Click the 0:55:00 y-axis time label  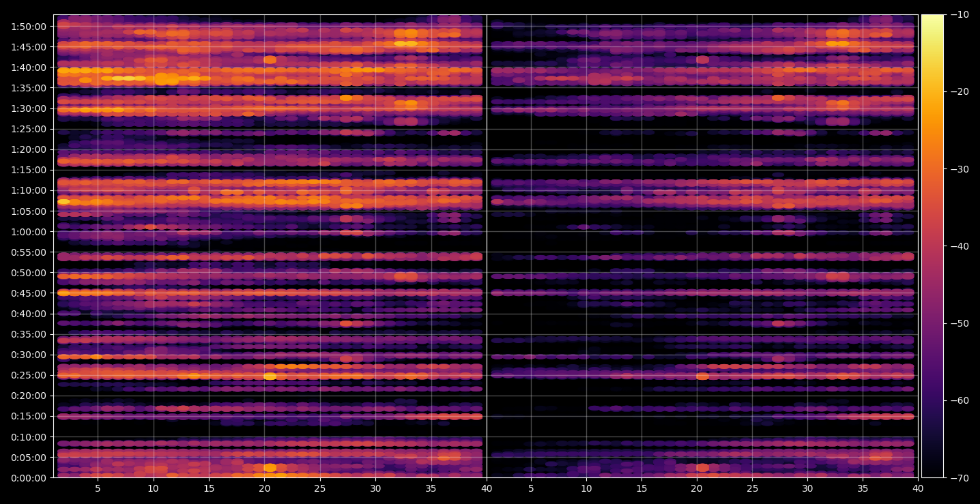pos(29,252)
